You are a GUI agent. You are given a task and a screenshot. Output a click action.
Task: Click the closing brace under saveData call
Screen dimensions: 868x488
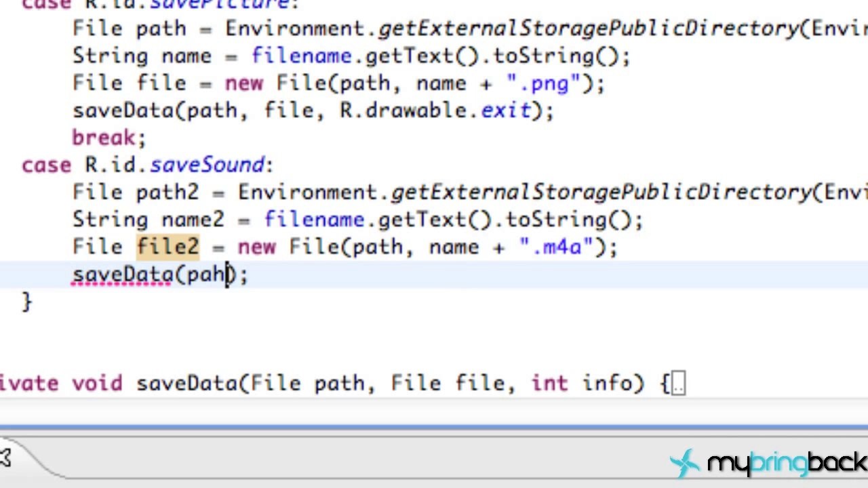click(26, 302)
